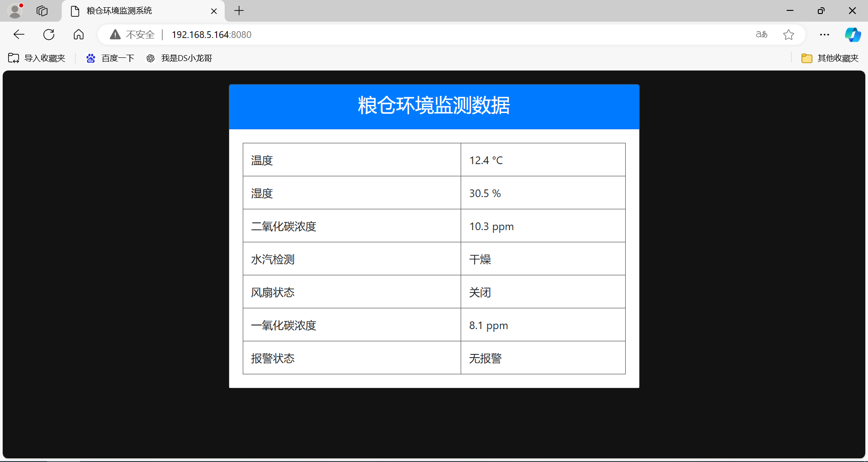Click the 报警状态 row label
Image resolution: width=868 pixels, height=462 pixels.
tap(273, 358)
